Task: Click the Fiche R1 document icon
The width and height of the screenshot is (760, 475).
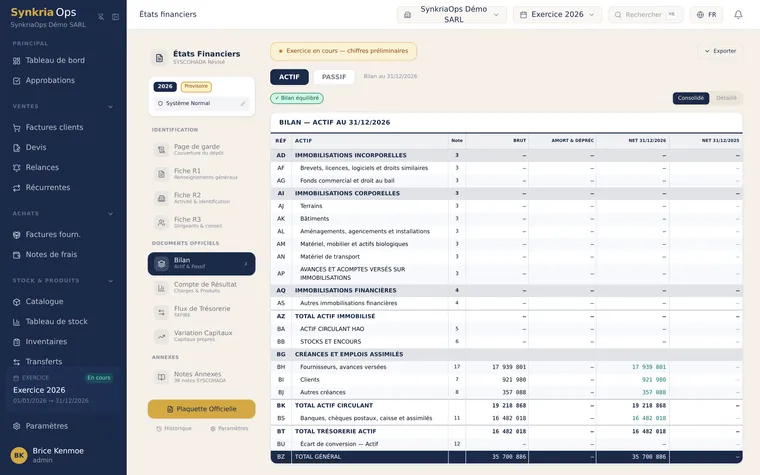Action: point(161,174)
